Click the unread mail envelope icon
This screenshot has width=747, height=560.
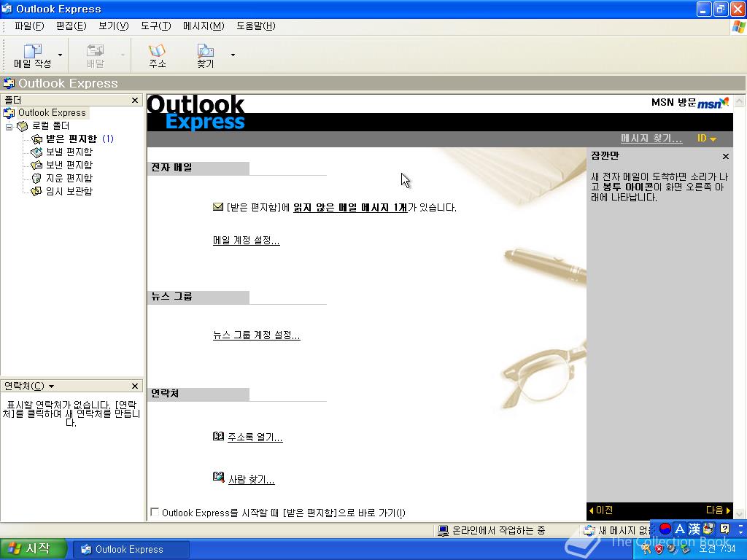(218, 207)
